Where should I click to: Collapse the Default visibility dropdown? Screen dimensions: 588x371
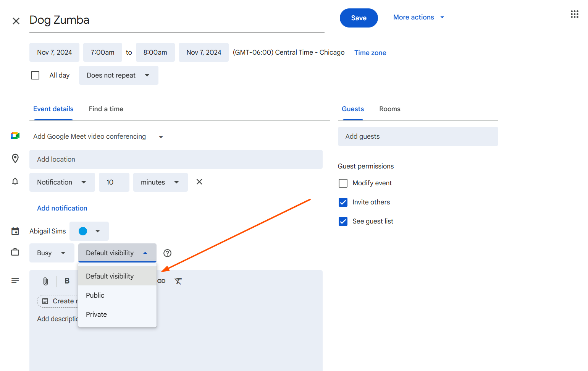(x=117, y=253)
